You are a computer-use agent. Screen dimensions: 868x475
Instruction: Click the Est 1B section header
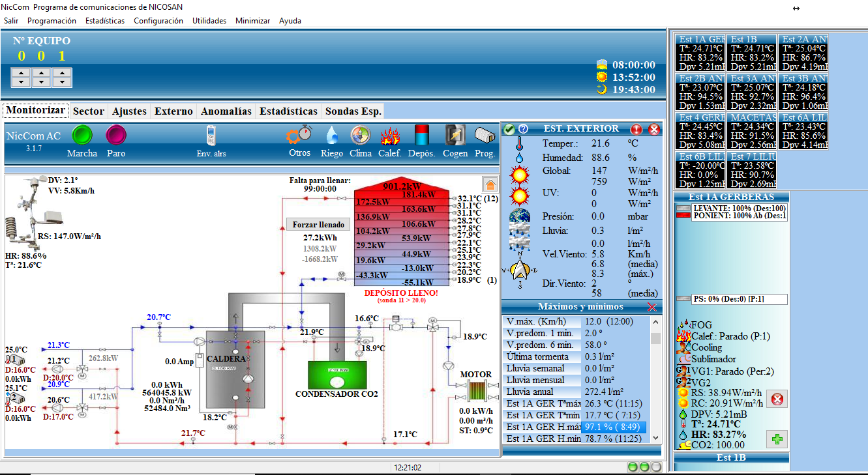click(x=731, y=457)
